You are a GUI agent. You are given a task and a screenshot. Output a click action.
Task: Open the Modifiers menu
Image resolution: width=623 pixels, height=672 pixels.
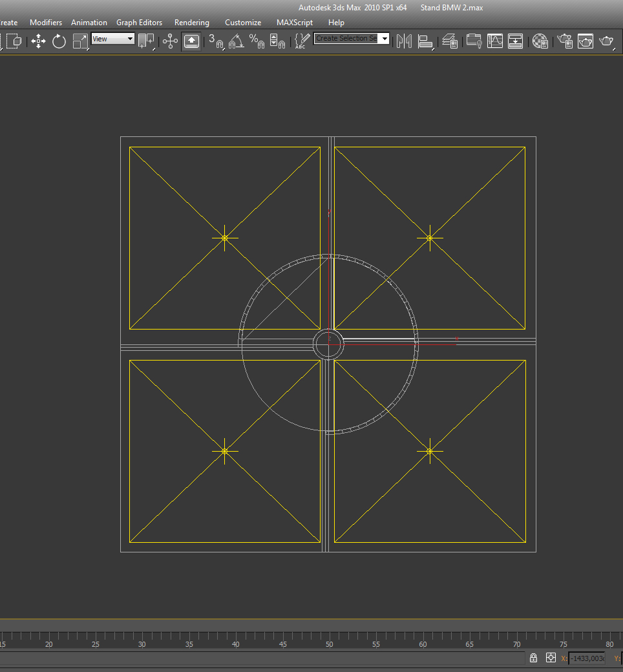tap(46, 22)
